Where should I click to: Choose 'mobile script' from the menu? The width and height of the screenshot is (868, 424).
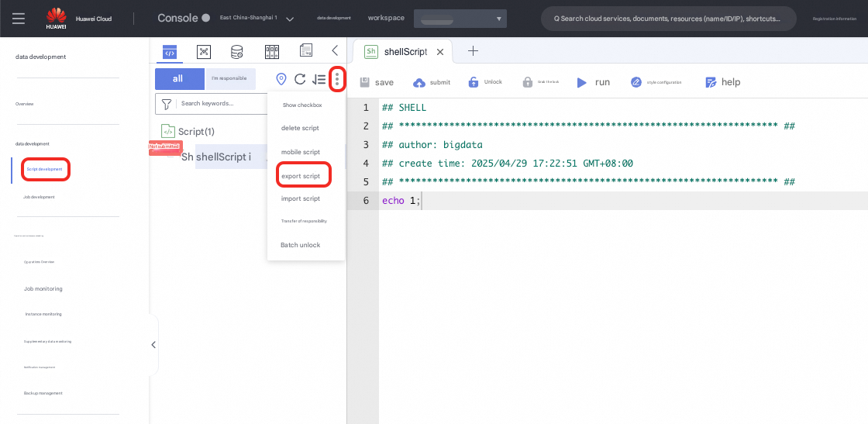click(x=301, y=152)
